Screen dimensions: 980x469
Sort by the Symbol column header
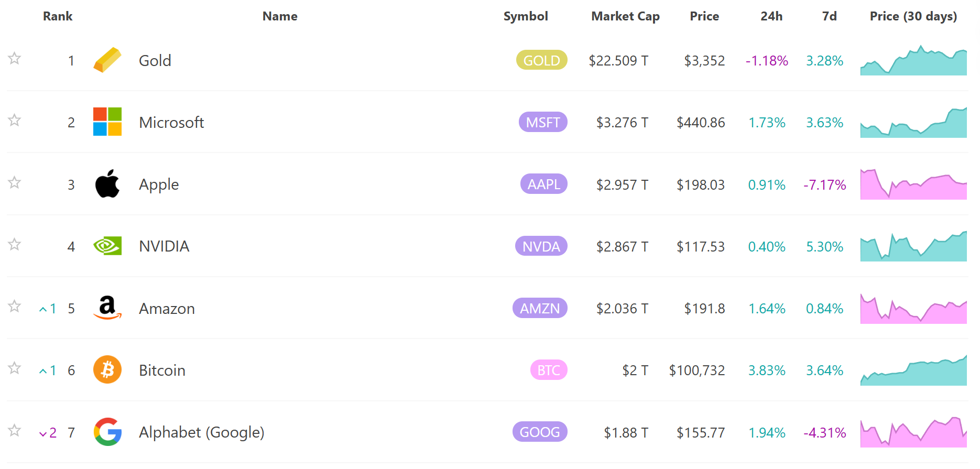point(526,16)
